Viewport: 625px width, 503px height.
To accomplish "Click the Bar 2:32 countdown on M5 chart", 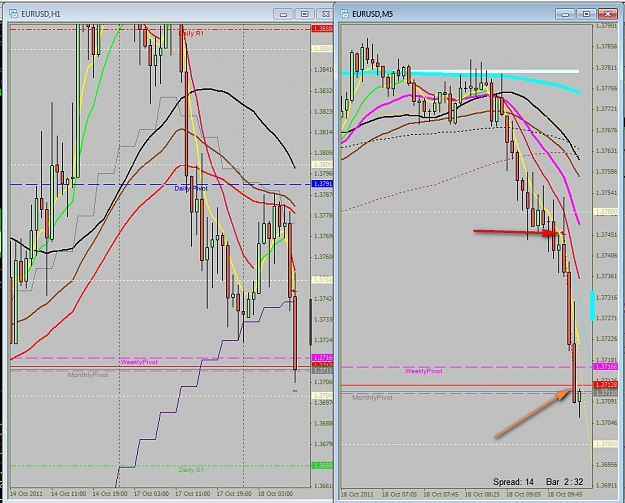I will point(565,482).
